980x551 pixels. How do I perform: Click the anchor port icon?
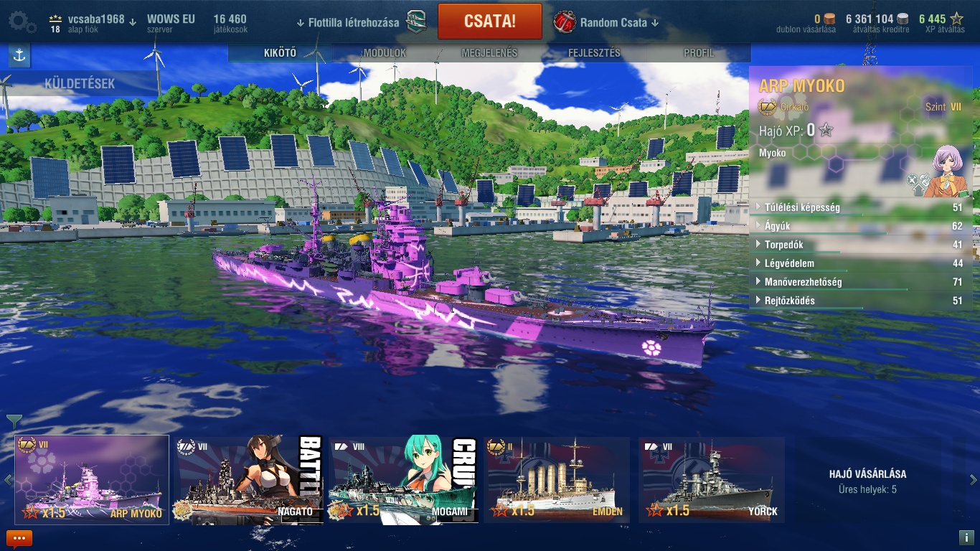[19, 56]
